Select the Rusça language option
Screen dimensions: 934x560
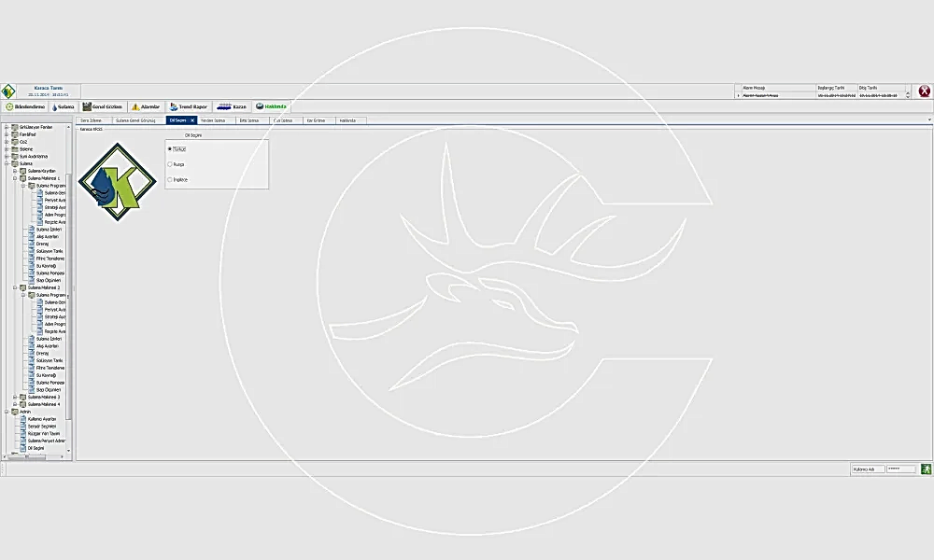click(x=169, y=164)
